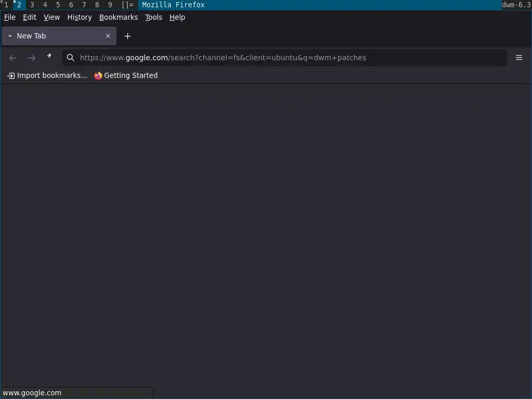
Task: Switch to dwm tag 6
Action: tap(71, 5)
